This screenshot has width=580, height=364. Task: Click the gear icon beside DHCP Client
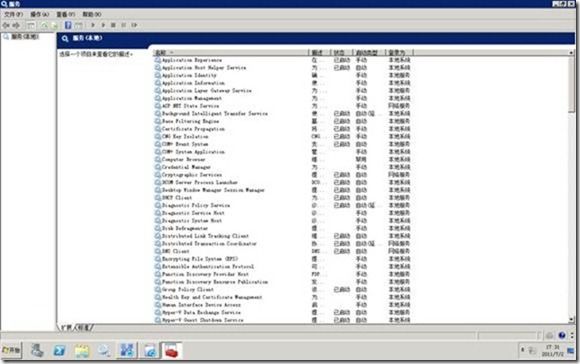point(158,198)
